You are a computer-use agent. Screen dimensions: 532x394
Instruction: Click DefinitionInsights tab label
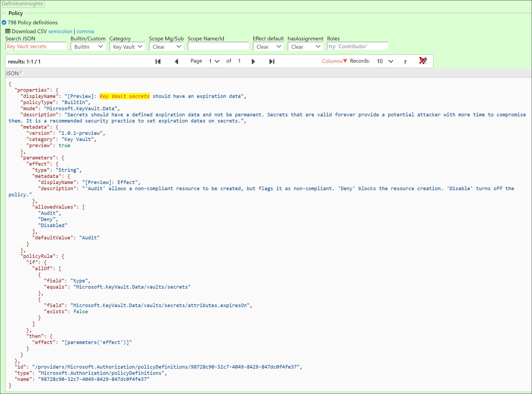22,4
